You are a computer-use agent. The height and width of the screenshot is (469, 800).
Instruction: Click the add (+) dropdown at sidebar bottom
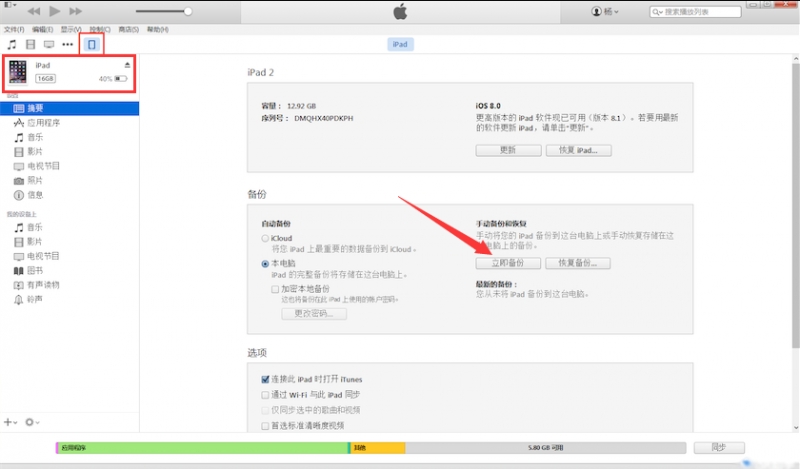(10, 422)
